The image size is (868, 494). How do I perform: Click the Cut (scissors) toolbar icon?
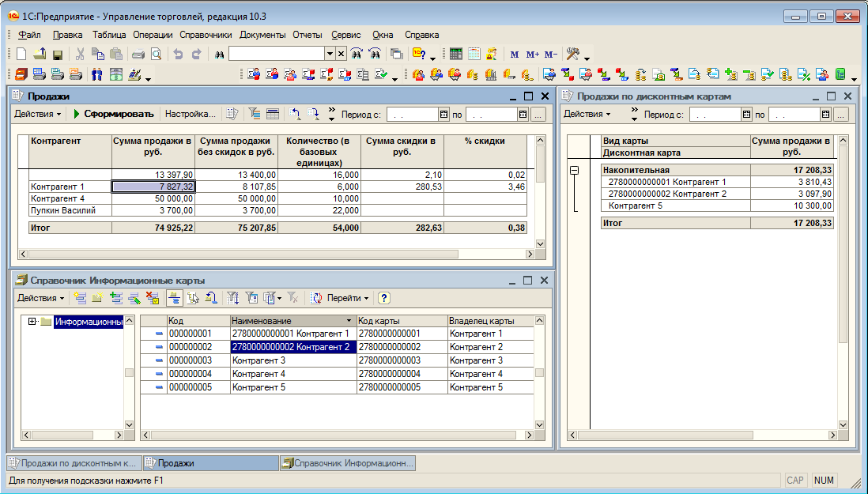pos(80,55)
